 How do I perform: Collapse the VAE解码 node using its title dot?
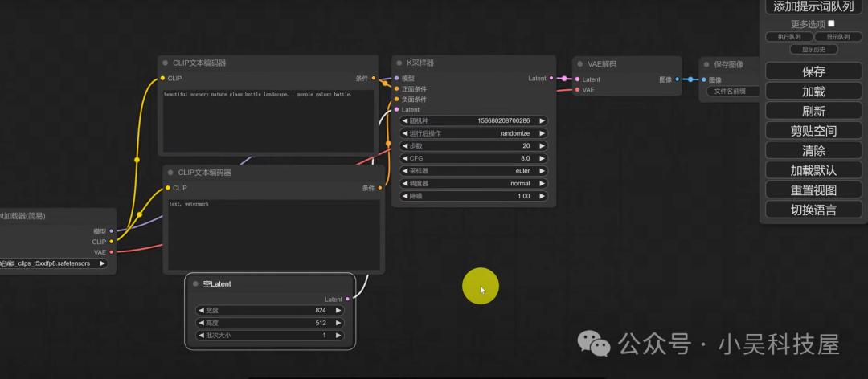579,64
